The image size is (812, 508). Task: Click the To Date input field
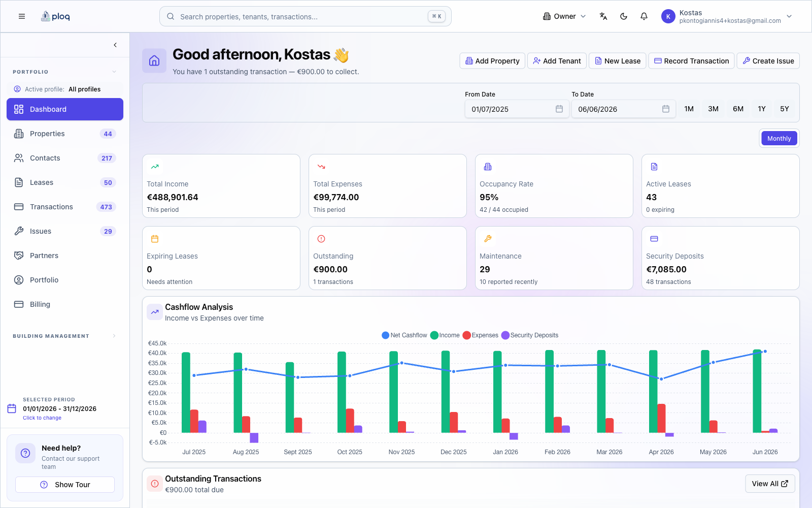[x=624, y=109]
